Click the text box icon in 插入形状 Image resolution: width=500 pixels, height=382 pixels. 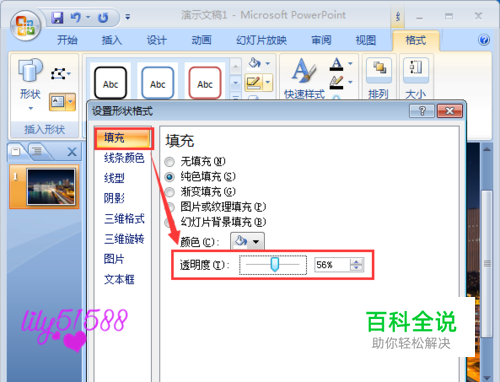click(x=57, y=102)
